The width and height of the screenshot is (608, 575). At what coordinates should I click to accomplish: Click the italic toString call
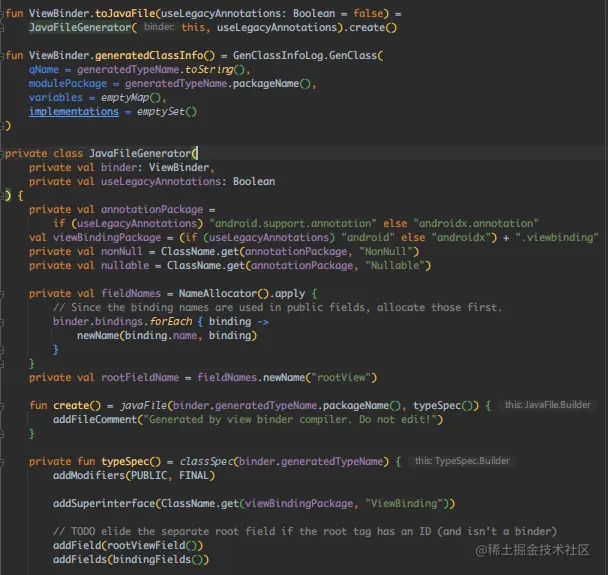point(209,69)
